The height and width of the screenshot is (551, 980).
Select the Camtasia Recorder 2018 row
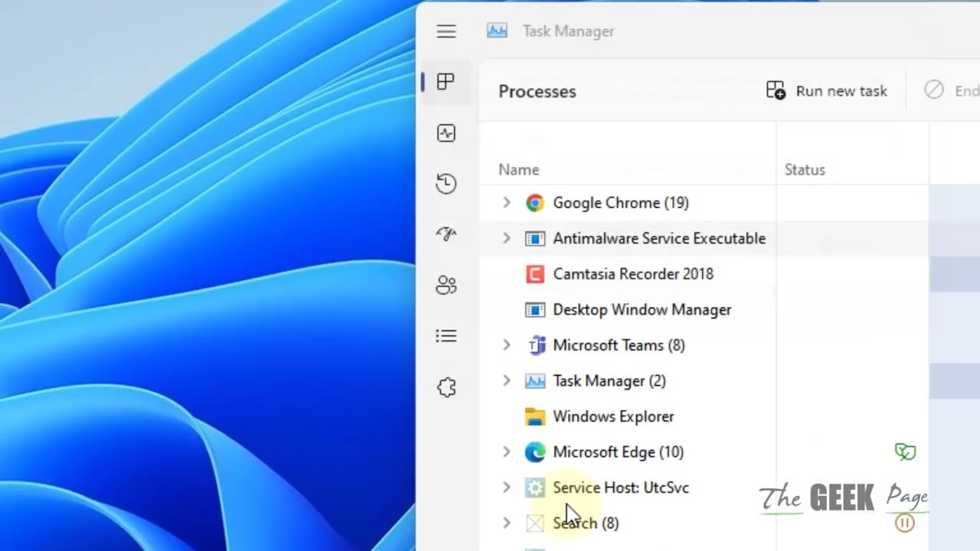click(633, 274)
